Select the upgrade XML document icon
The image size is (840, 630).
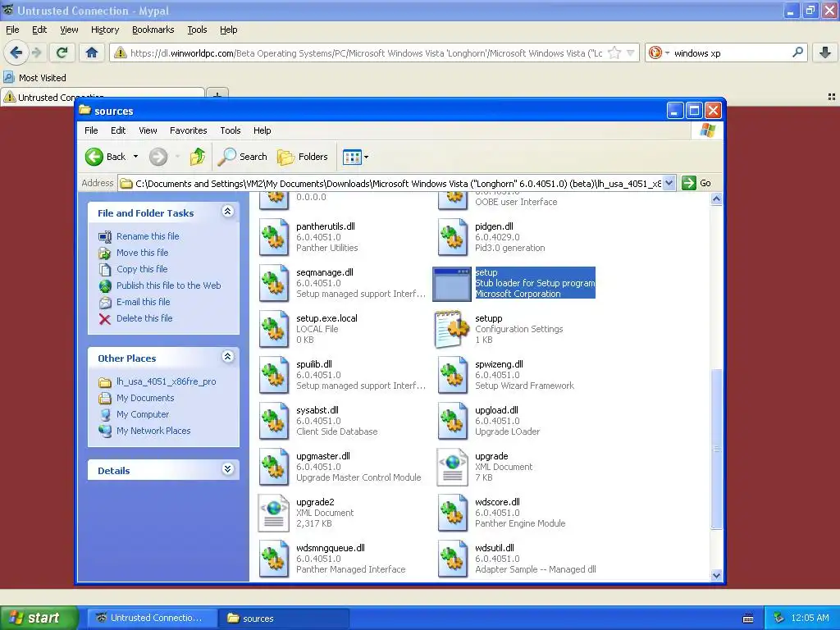tap(453, 467)
